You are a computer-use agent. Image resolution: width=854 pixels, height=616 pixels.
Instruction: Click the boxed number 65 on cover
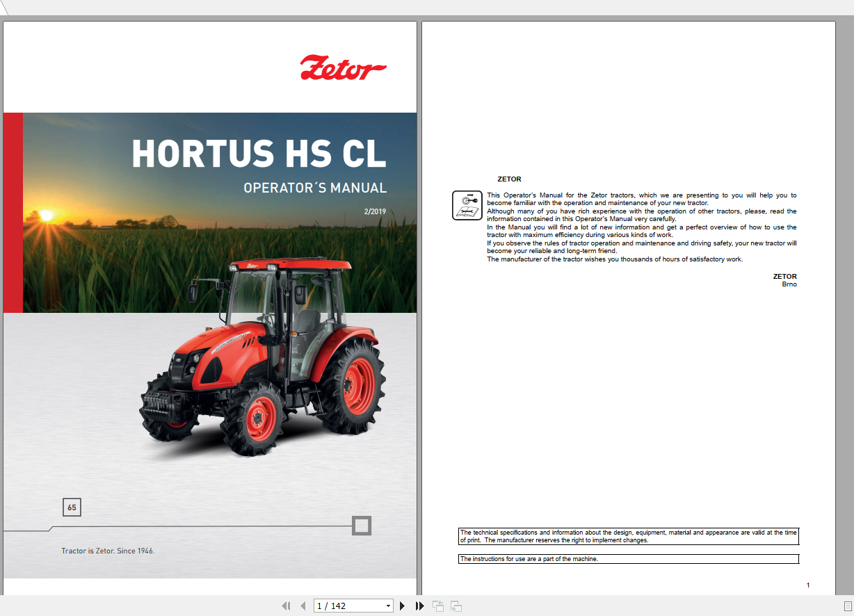tap(72, 508)
